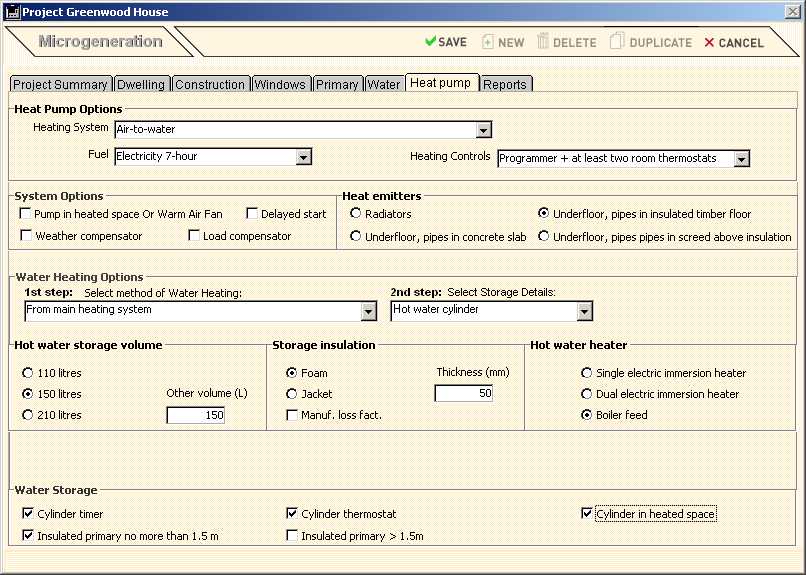Click the insulation Thickness input field
The image size is (806, 575).
pyautogui.click(x=463, y=394)
